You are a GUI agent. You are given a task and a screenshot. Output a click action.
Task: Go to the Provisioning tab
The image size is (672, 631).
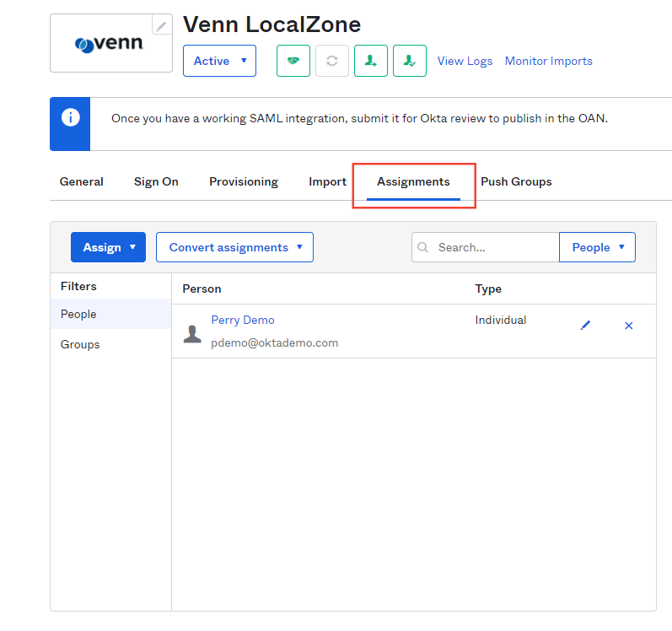[x=244, y=181]
